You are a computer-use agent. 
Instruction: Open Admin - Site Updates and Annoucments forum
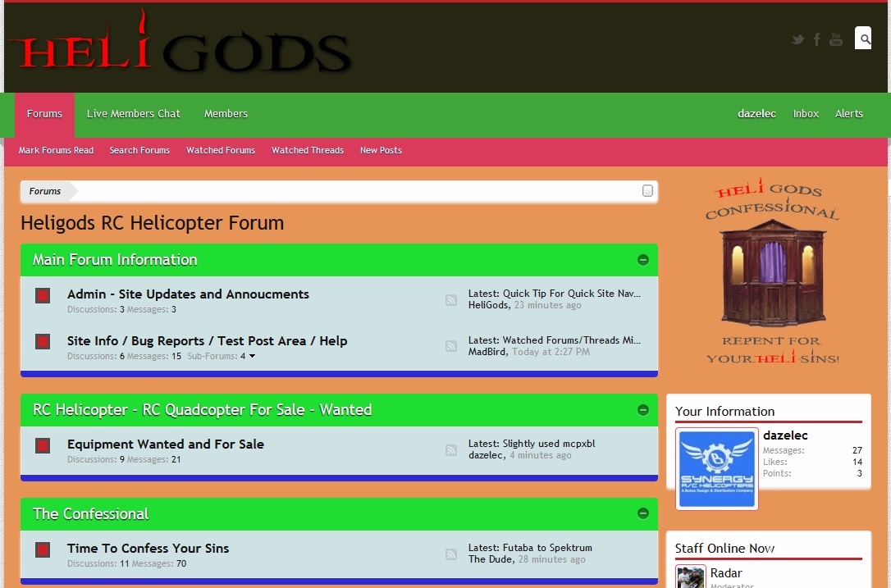[188, 294]
